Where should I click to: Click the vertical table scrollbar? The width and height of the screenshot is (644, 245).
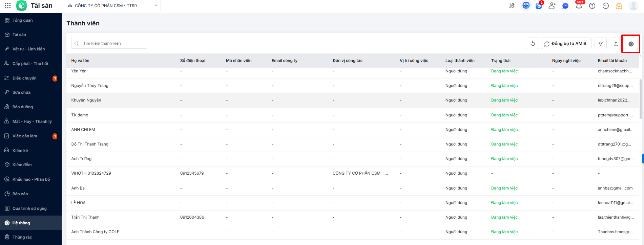pyautogui.click(x=640, y=99)
